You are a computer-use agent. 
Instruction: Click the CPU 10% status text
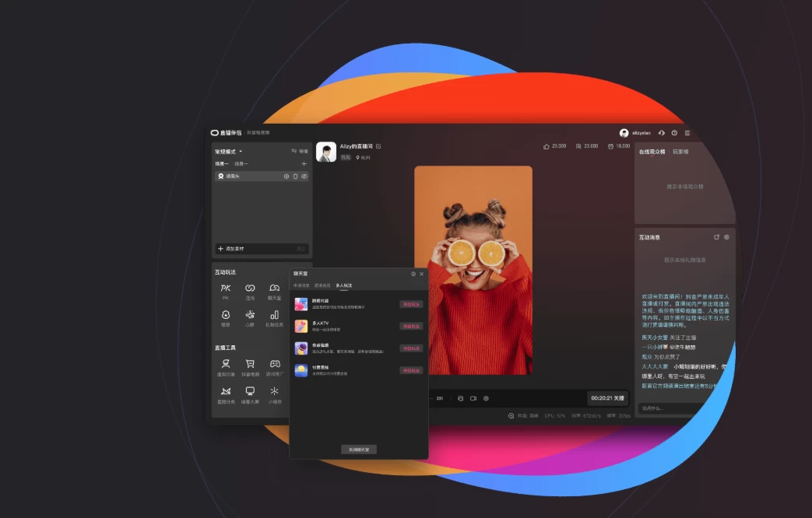pyautogui.click(x=554, y=415)
